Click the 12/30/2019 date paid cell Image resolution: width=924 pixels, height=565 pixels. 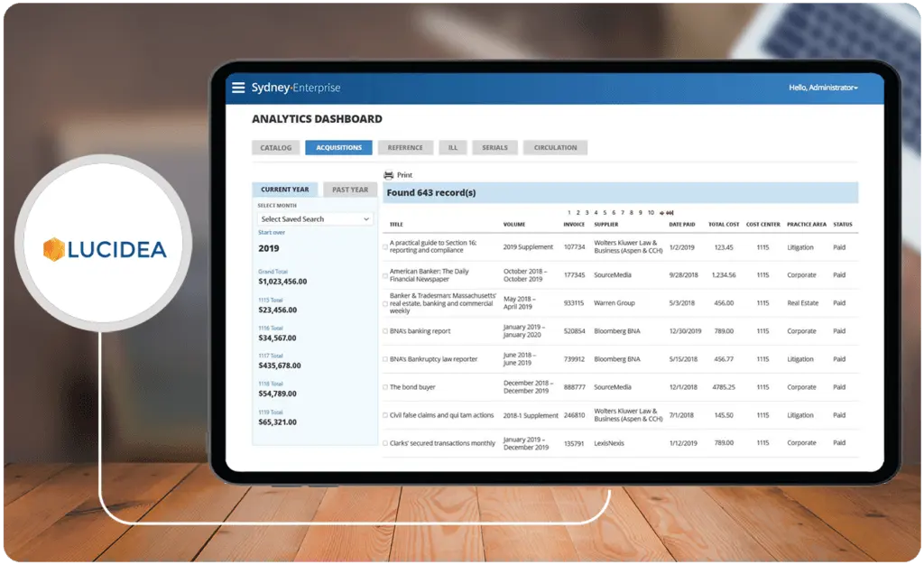pyautogui.click(x=686, y=331)
